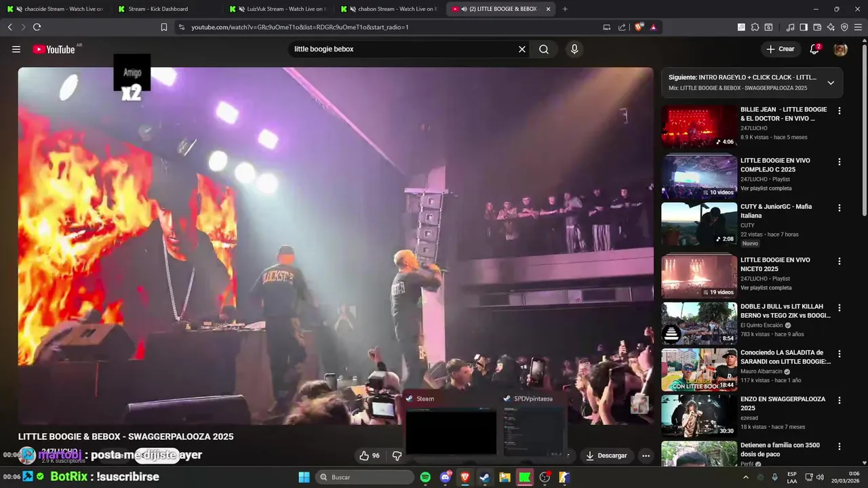
Task: Click the taskbar Buscar search box
Action: coord(365,477)
